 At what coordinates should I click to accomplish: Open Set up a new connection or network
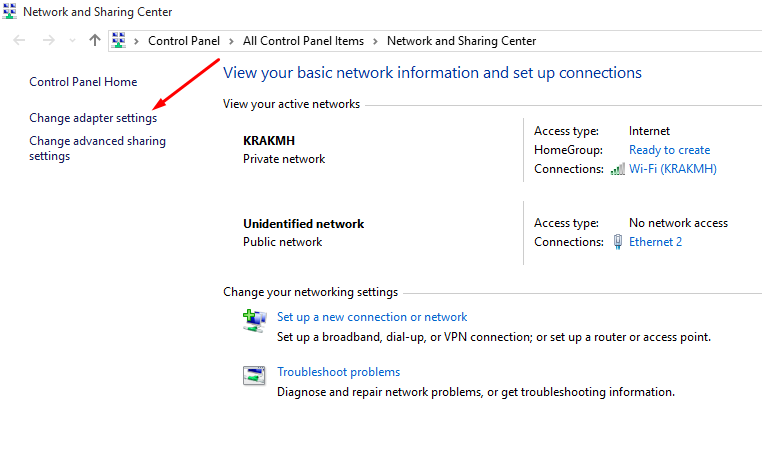point(372,317)
